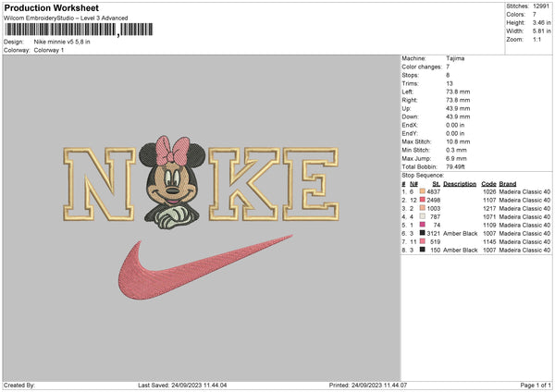Click stitch count 2498 in stop row 2
This screenshot has height=392, width=555.
tap(434, 201)
